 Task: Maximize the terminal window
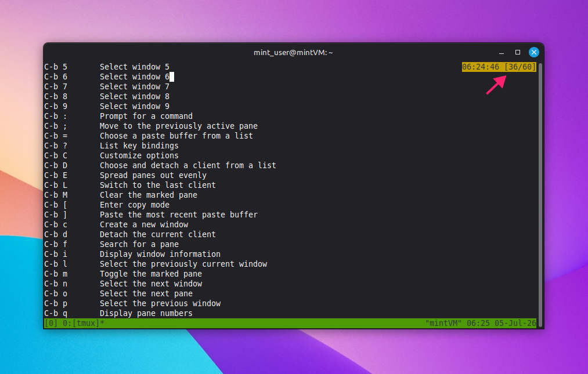518,52
